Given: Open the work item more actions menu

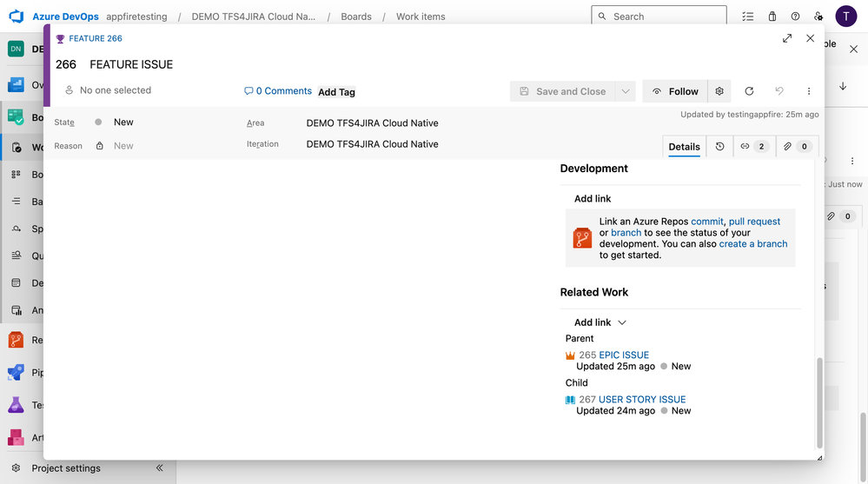Looking at the screenshot, I should click(x=809, y=91).
